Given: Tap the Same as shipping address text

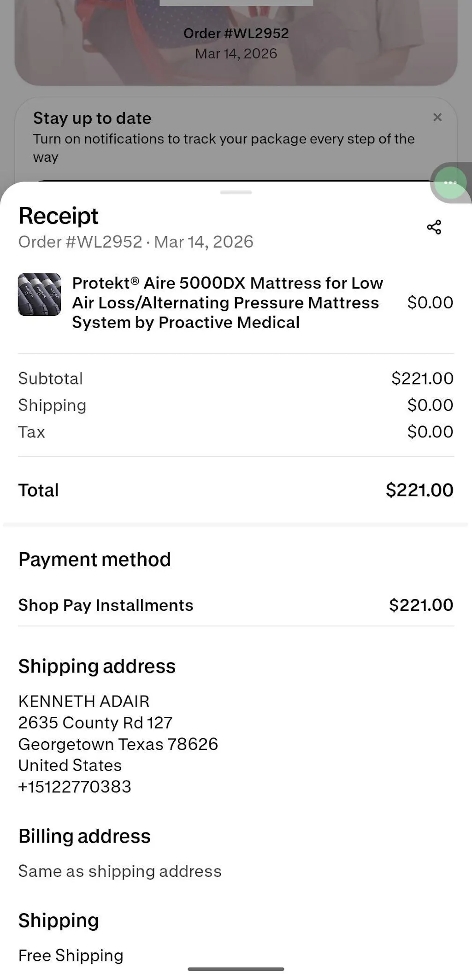Looking at the screenshot, I should [120, 871].
